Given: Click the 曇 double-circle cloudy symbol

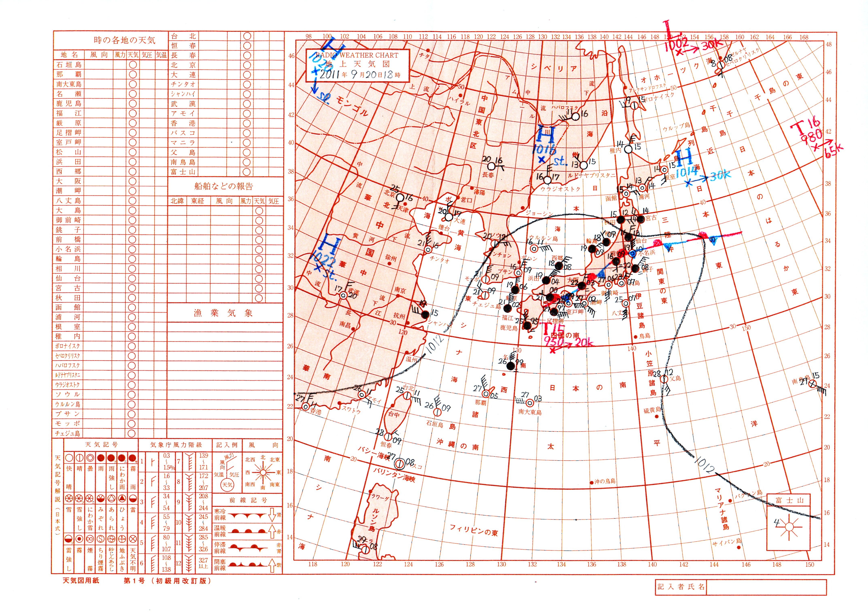Looking at the screenshot, I should tap(90, 458).
